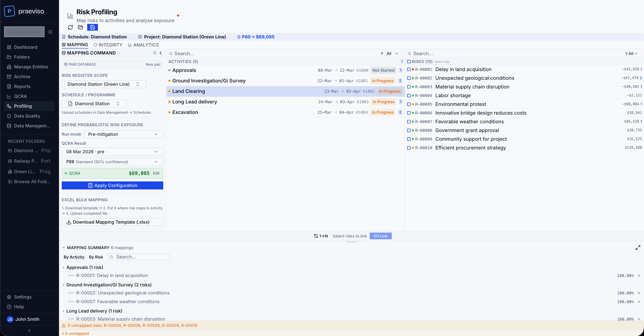Image resolution: width=644 pixels, height=336 pixels.
Task: Check the checkbox for R-00010 Efficient procurement strategy
Action: point(409,148)
